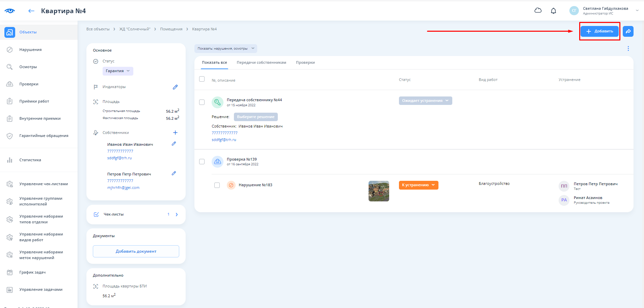644x308 pixels.
Task: Edit indicators with the pencil icon
Action: 175,87
